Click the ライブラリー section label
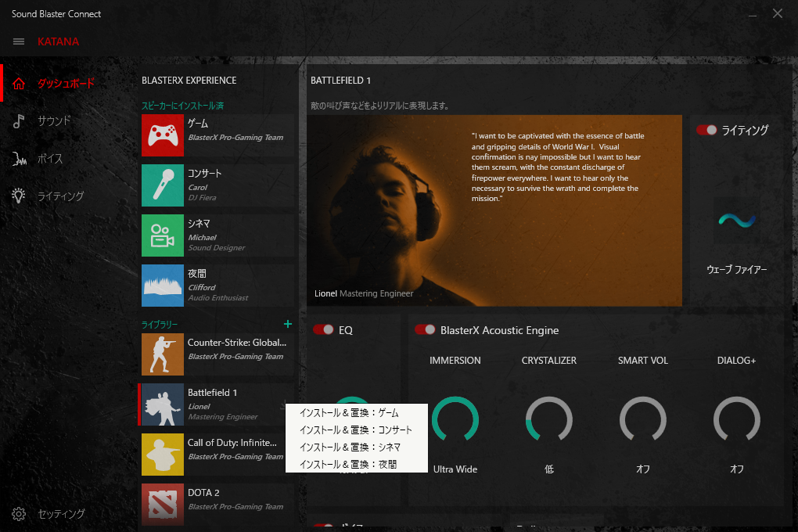Viewport: 798px width, 532px height. pos(160,325)
